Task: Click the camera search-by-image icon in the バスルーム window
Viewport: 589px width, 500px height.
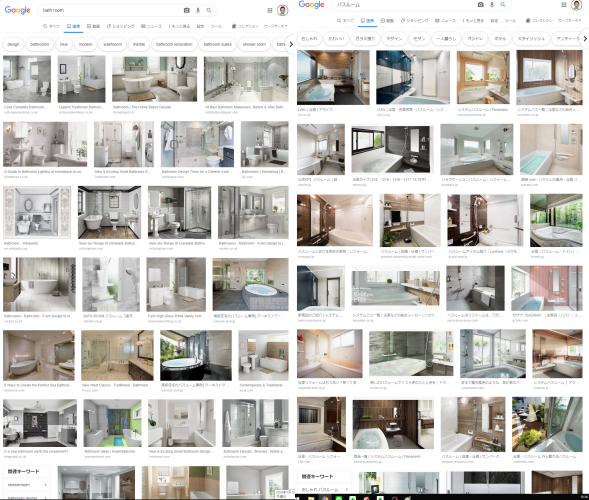Action: pos(480,5)
